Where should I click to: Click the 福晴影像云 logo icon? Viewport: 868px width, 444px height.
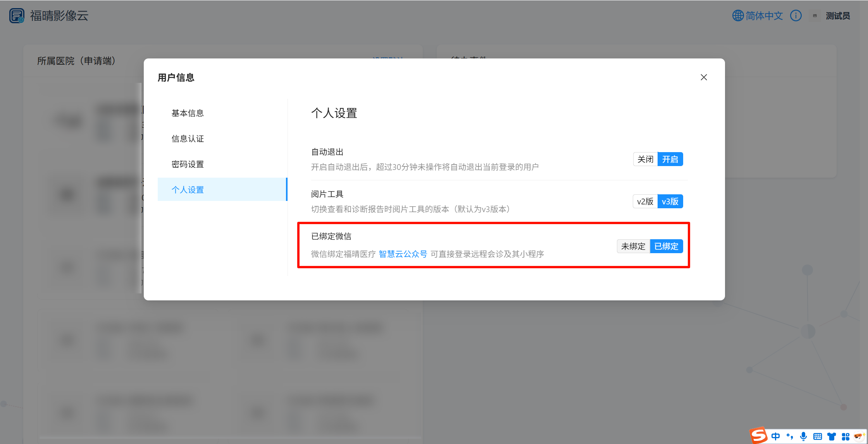pyautogui.click(x=17, y=16)
